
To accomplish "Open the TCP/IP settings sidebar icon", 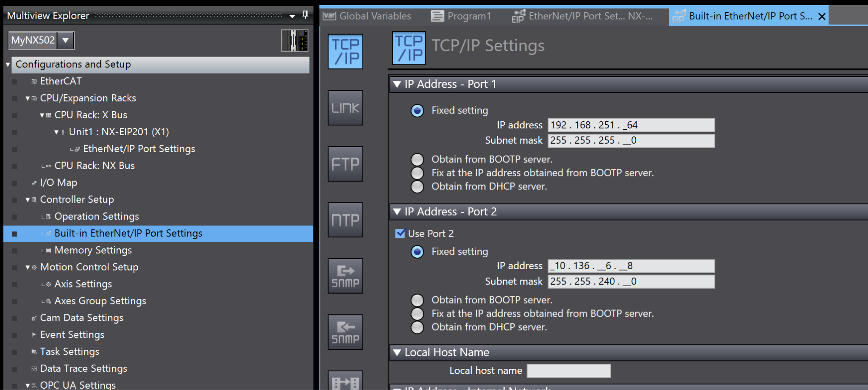I will 345,51.
